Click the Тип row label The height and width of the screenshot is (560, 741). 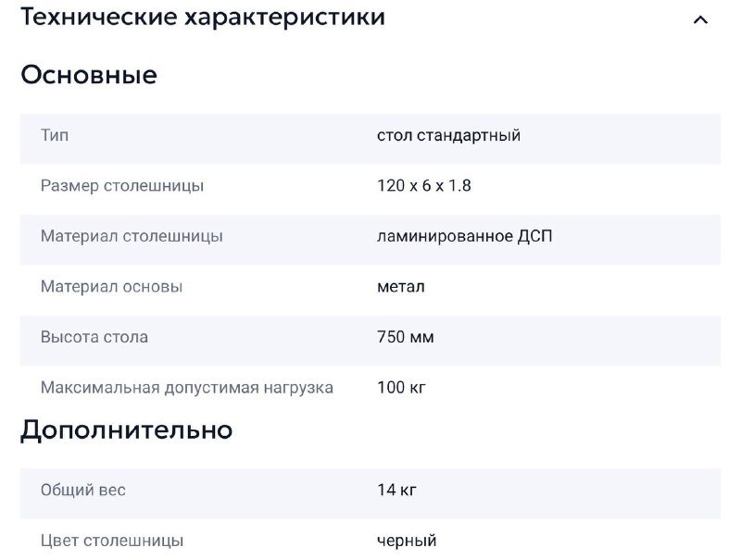tap(53, 135)
